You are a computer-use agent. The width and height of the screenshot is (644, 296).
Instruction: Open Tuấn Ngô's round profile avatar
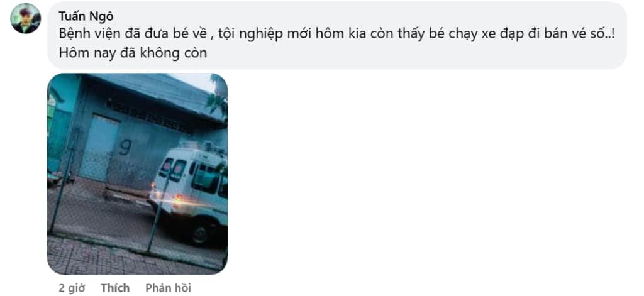coord(25,18)
